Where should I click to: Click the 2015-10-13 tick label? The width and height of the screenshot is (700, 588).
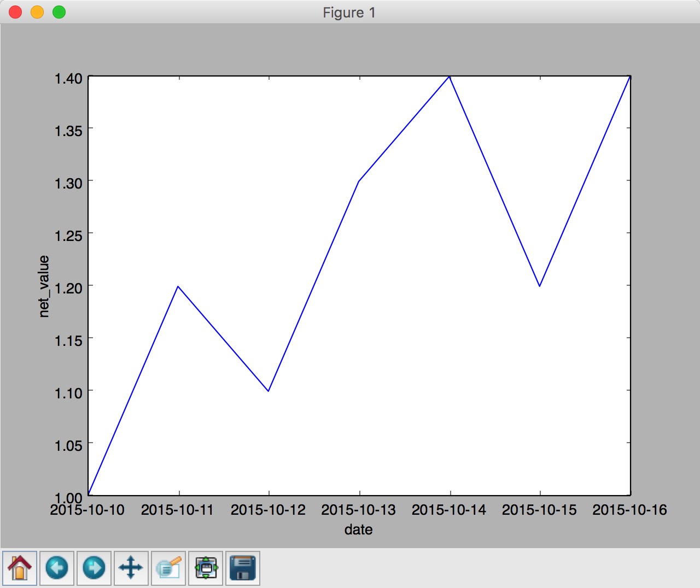(x=359, y=510)
